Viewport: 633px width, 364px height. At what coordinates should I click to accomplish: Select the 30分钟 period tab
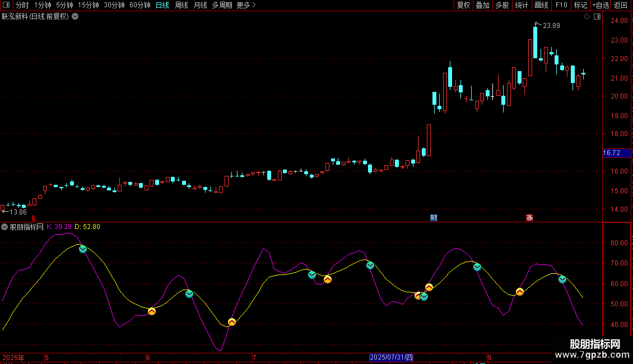114,5
